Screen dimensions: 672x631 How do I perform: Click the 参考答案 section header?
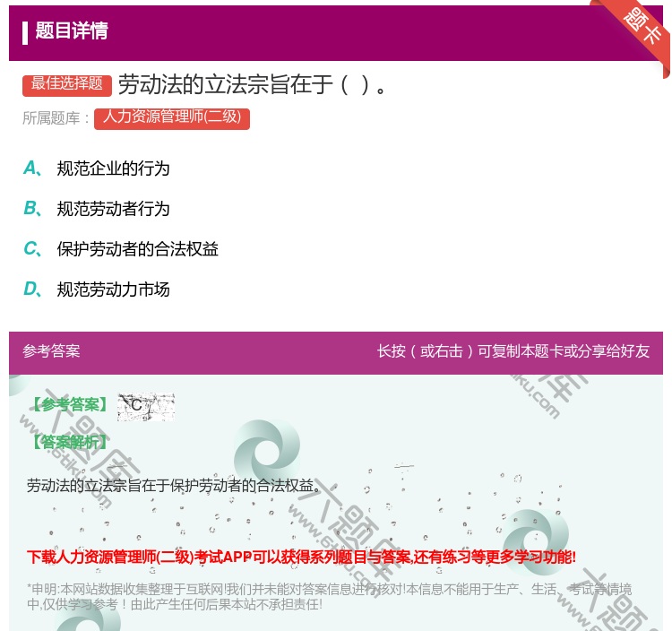click(51, 351)
